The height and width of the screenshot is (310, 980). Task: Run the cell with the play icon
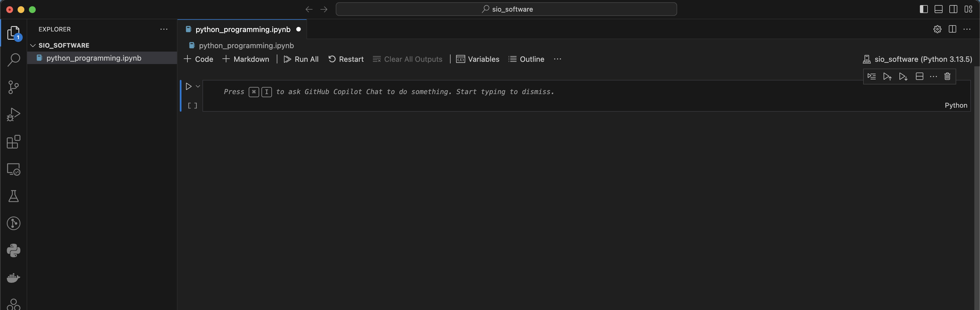188,87
